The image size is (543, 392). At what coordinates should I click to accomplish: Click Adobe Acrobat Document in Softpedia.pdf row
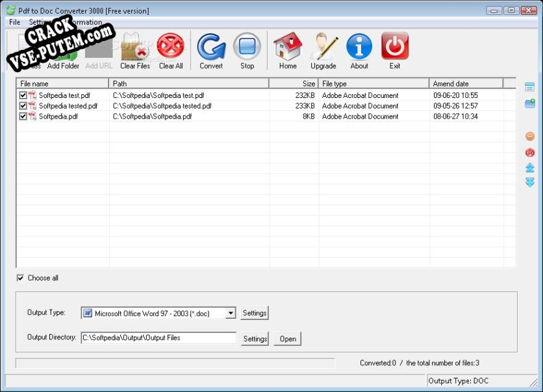click(360, 116)
